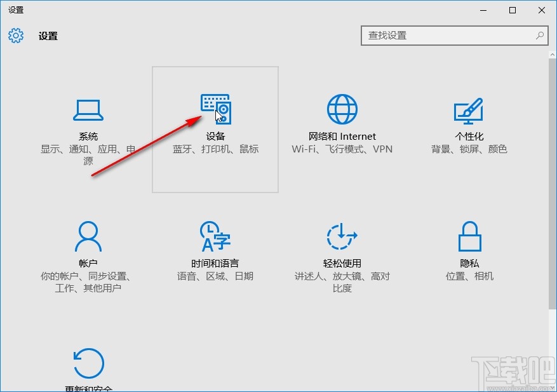Click the search magnifier in 查找设置 box
Viewport: 557px width, 392px height.
539,36
